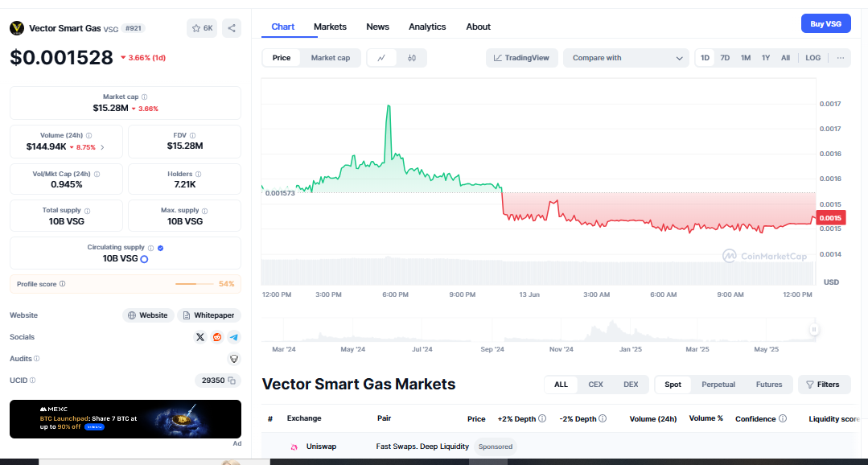Click the chart range slider pause handle
The image size is (868, 465).
[x=814, y=329]
